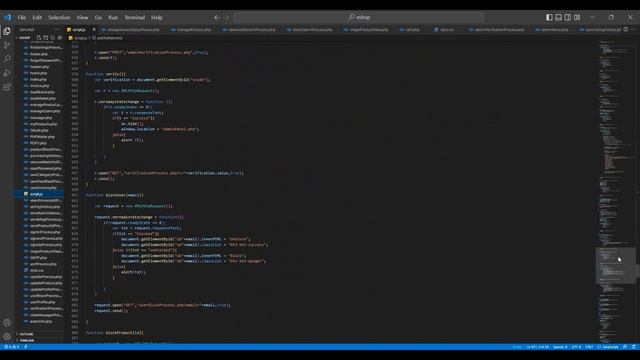
Task: Open the Selection menu
Action: pyautogui.click(x=59, y=18)
